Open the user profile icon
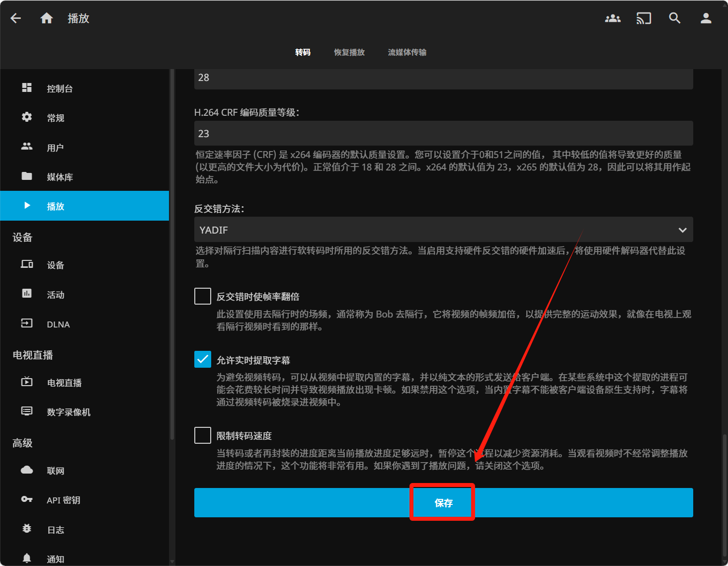The image size is (728, 566). (706, 18)
